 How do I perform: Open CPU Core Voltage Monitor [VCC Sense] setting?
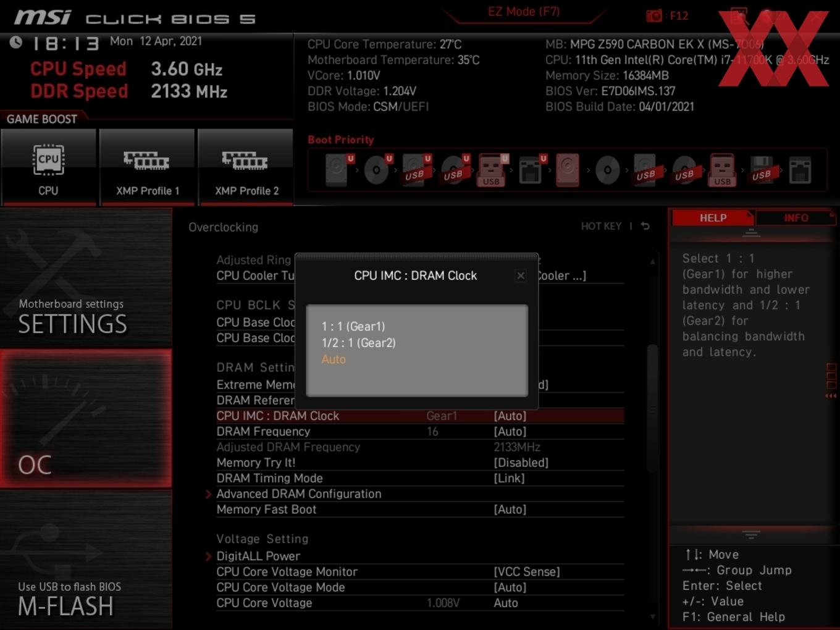[x=526, y=571]
